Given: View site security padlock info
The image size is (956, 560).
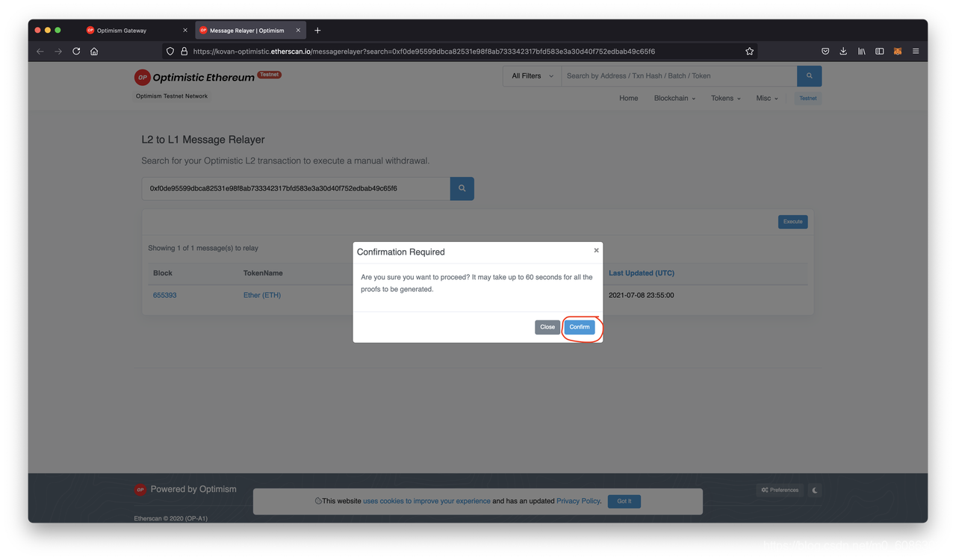Looking at the screenshot, I should (x=184, y=52).
